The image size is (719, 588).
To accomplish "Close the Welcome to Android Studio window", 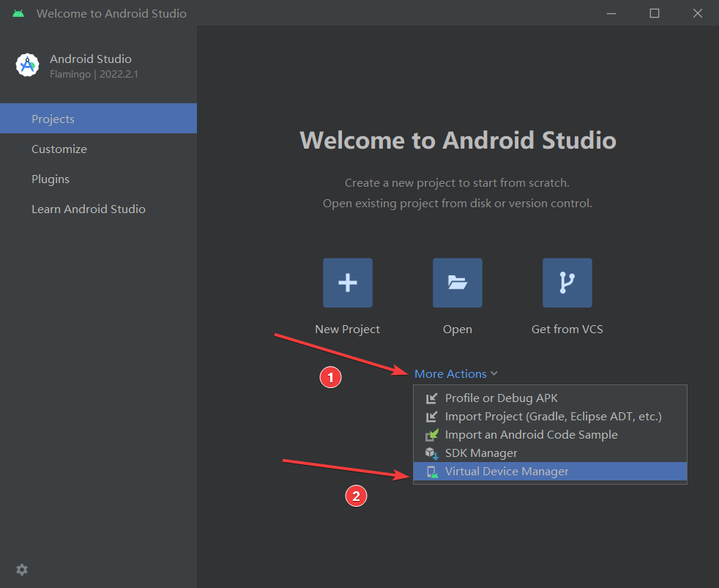I will (698, 13).
